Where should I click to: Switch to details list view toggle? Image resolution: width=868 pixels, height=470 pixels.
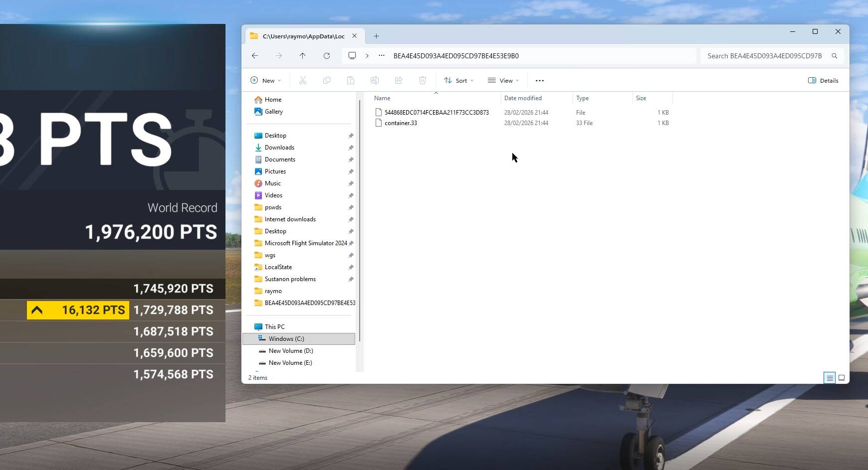point(830,378)
